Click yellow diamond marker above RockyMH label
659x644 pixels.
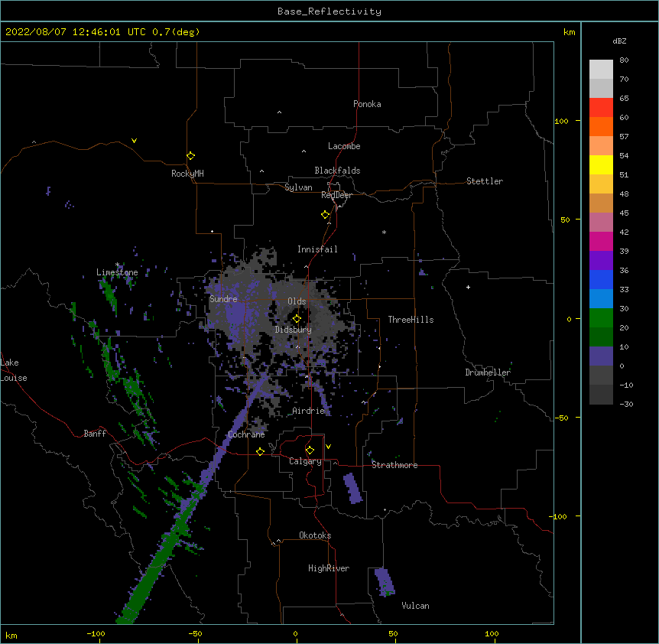click(190, 156)
